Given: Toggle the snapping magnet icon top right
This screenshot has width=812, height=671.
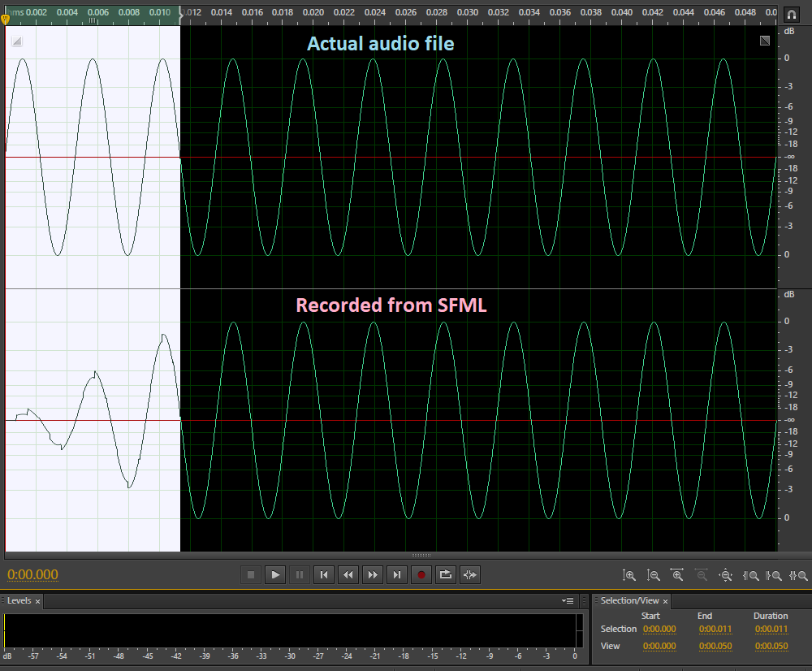Looking at the screenshot, I should 790,13.
